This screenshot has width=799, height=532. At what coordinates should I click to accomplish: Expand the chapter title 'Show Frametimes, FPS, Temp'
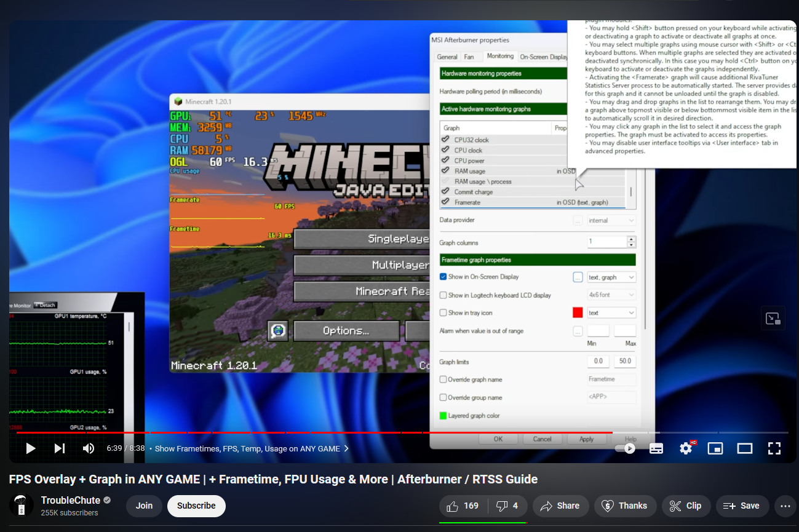pos(252,448)
